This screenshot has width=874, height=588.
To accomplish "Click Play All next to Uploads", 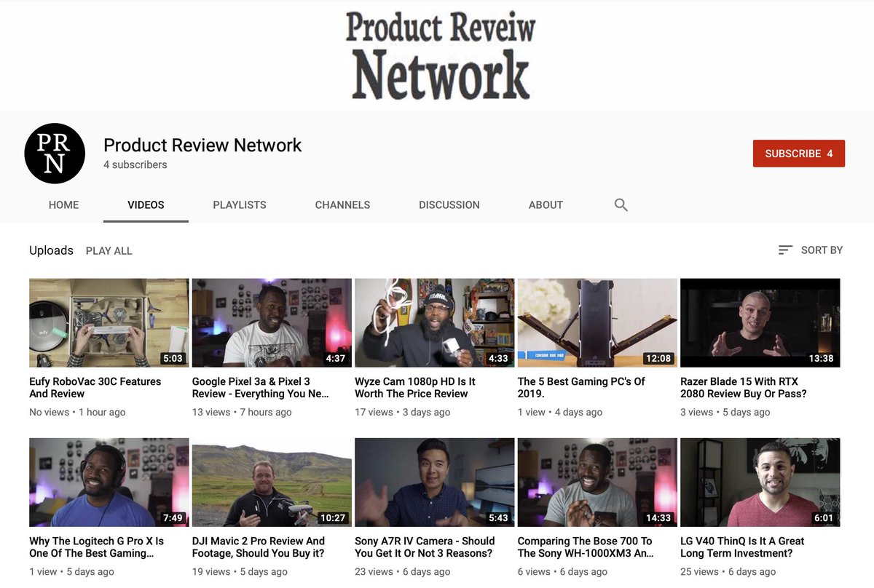I will coord(109,251).
